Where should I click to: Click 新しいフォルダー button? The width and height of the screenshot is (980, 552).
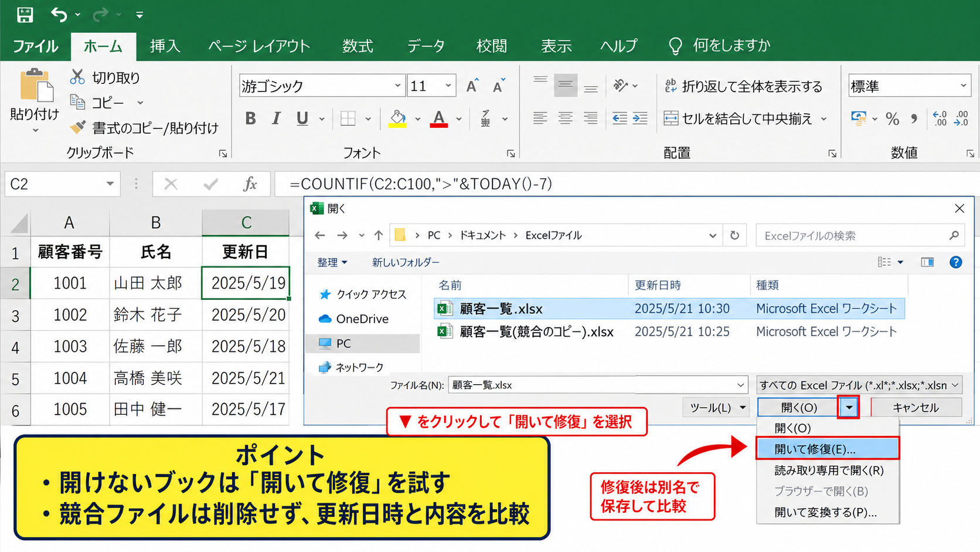406,262
